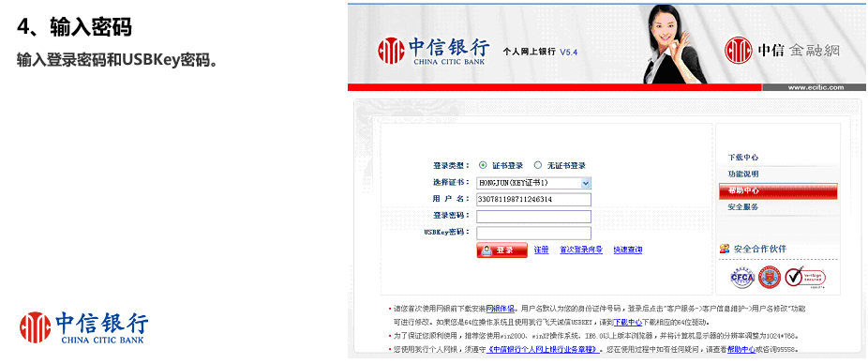
Task: Click the 个人网上银行 V5.4 title text
Action: 540,52
